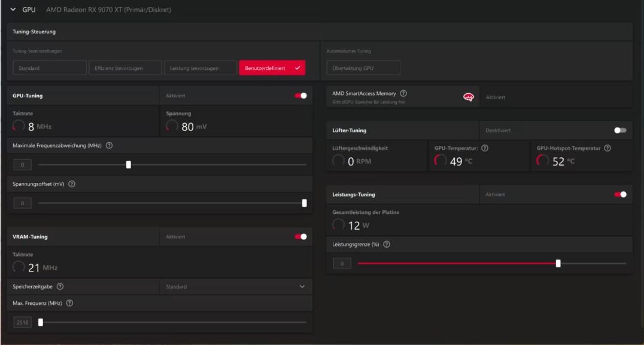Open help for GPU-Temperatur
This screenshot has height=345, width=644.
click(x=485, y=148)
